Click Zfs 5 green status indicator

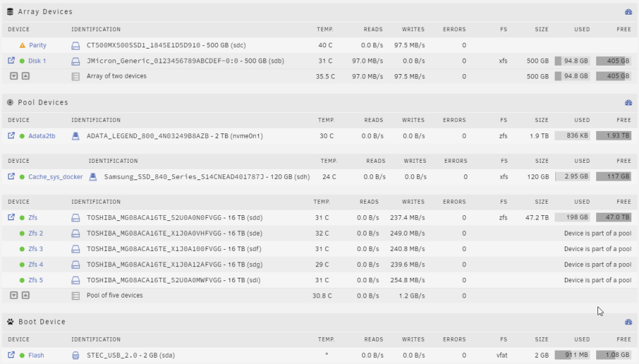[x=22, y=280]
